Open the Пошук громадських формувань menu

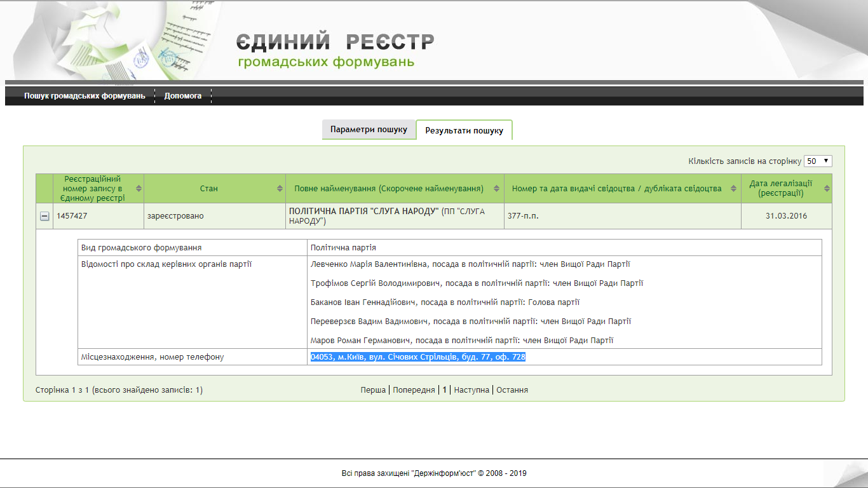click(x=85, y=96)
